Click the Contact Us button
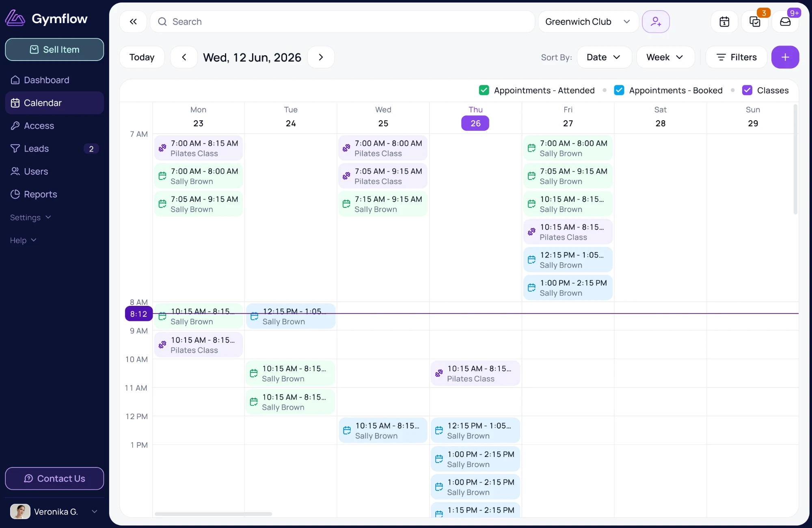812x528 pixels. (54, 478)
